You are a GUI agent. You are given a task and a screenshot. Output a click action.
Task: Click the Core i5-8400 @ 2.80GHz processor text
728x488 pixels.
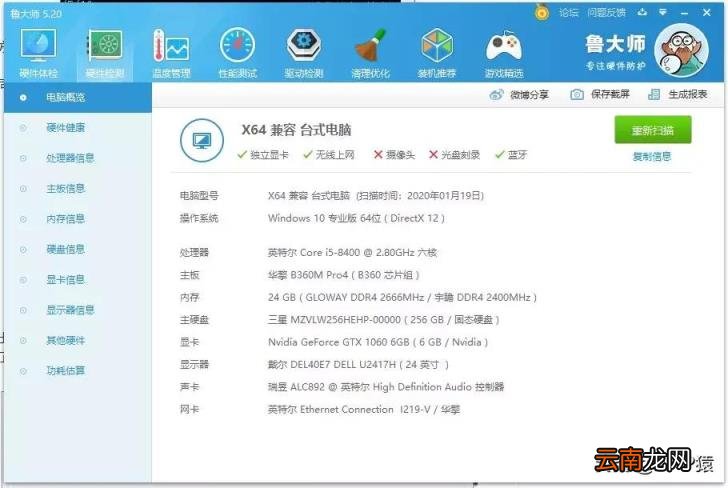pos(352,253)
